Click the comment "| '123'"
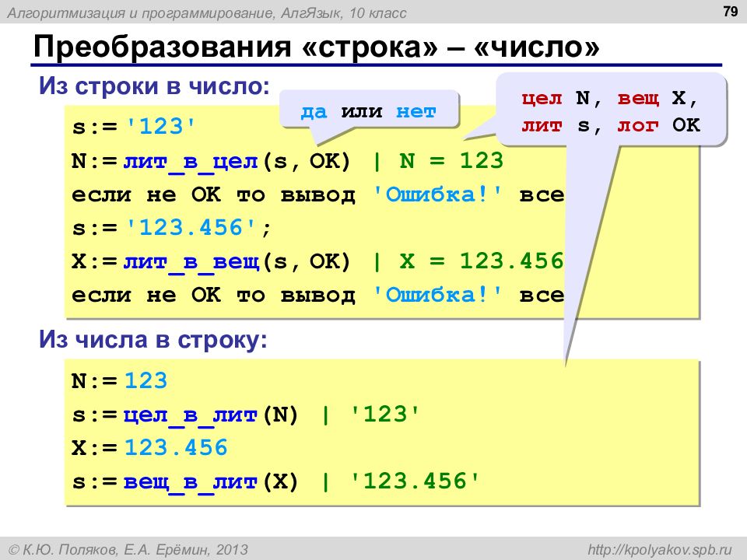747x560 pixels. tap(370, 414)
